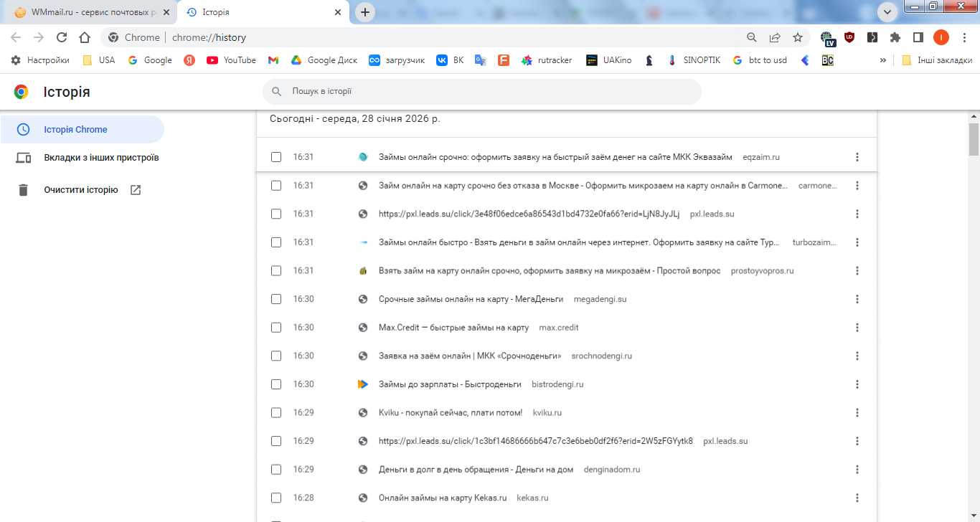Click the magnifier icon in history search
This screenshot has width=980, height=522.
[x=277, y=92]
